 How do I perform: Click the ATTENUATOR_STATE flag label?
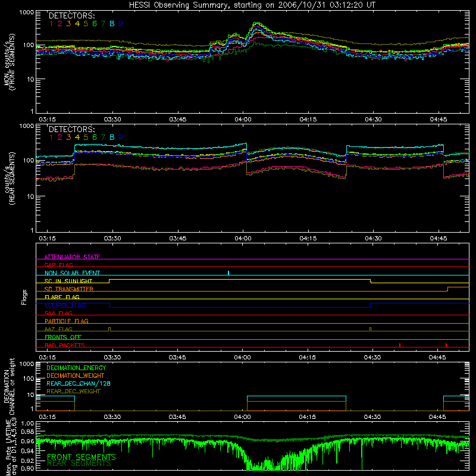click(x=72, y=257)
